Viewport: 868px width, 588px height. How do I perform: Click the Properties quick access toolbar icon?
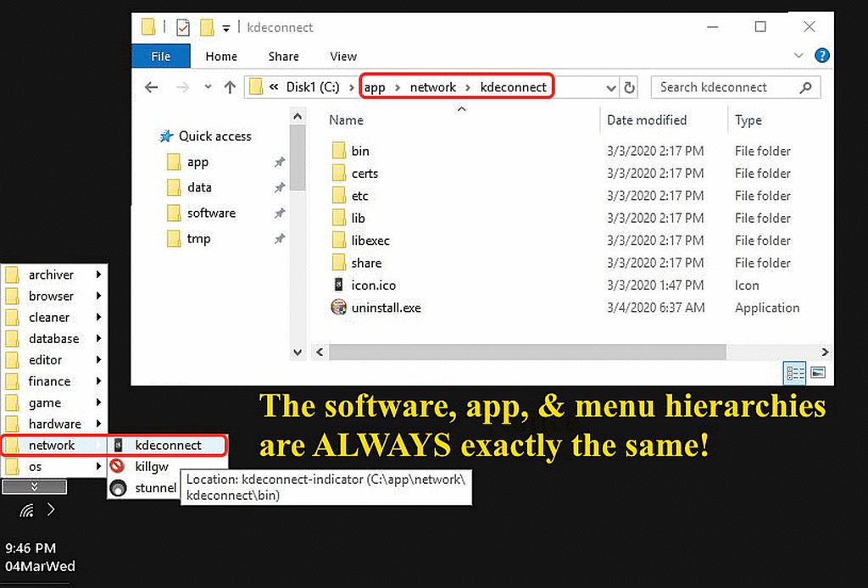[x=183, y=27]
